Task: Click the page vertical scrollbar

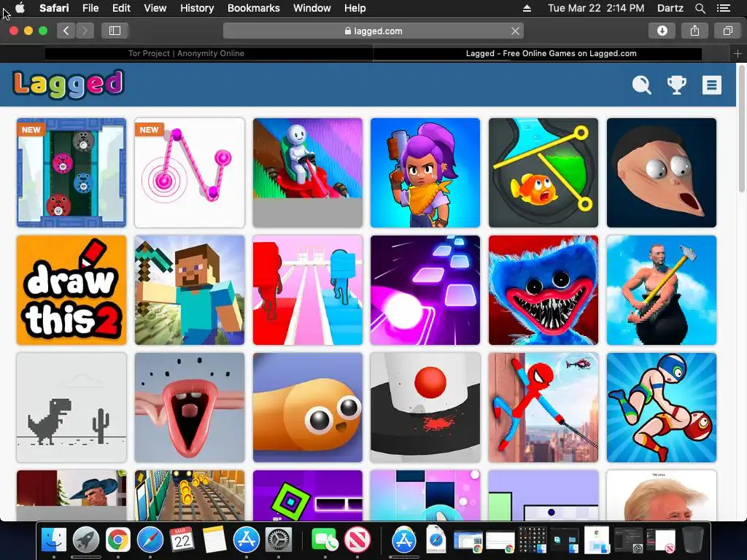Action: click(x=741, y=128)
